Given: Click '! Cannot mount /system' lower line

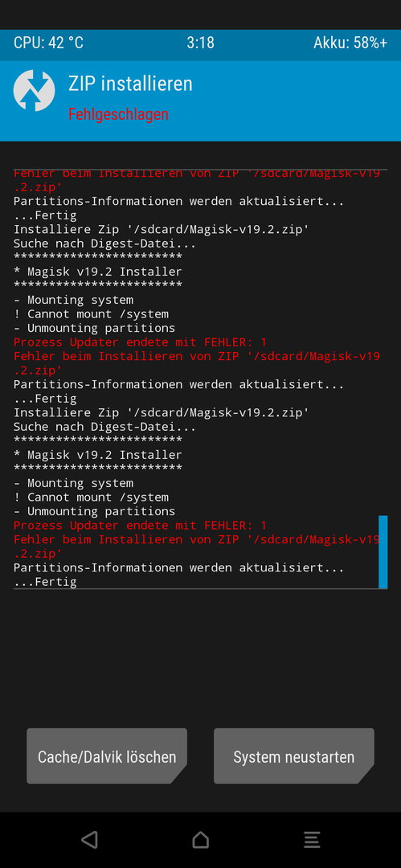Looking at the screenshot, I should pos(92,497).
